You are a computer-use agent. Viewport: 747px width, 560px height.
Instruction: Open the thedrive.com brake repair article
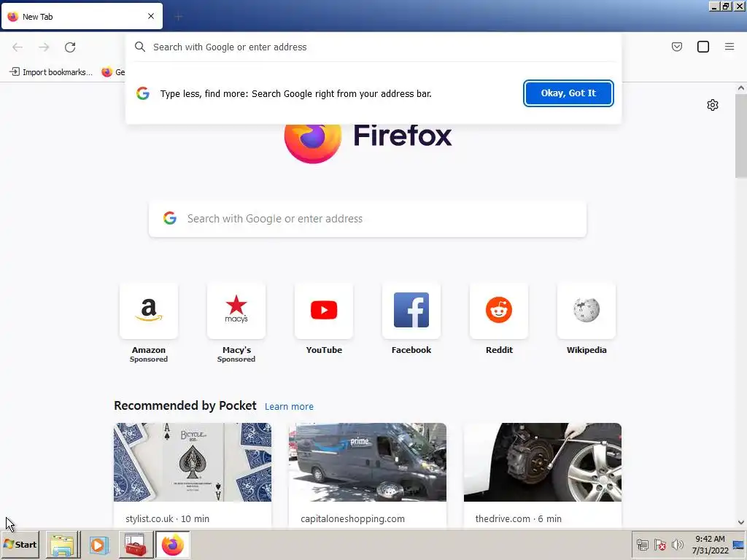click(543, 475)
